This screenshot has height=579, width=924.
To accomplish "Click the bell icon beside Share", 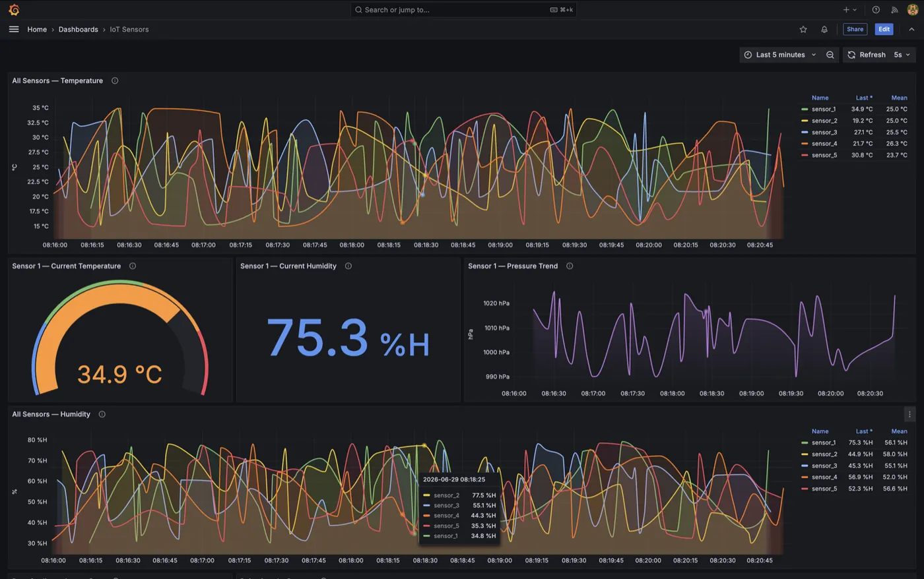I will click(x=824, y=29).
